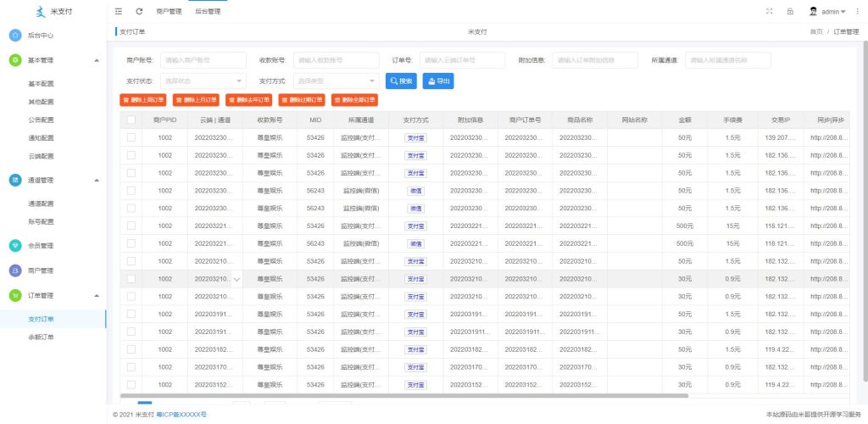Viewport: 868px width, 424px height.
Task: Click the refresh icon in top bar
Action: tap(139, 12)
